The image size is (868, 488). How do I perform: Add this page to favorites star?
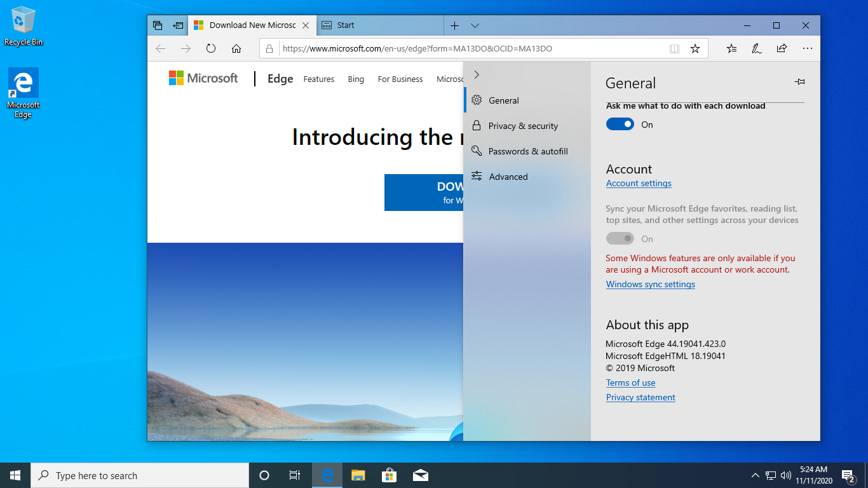695,48
